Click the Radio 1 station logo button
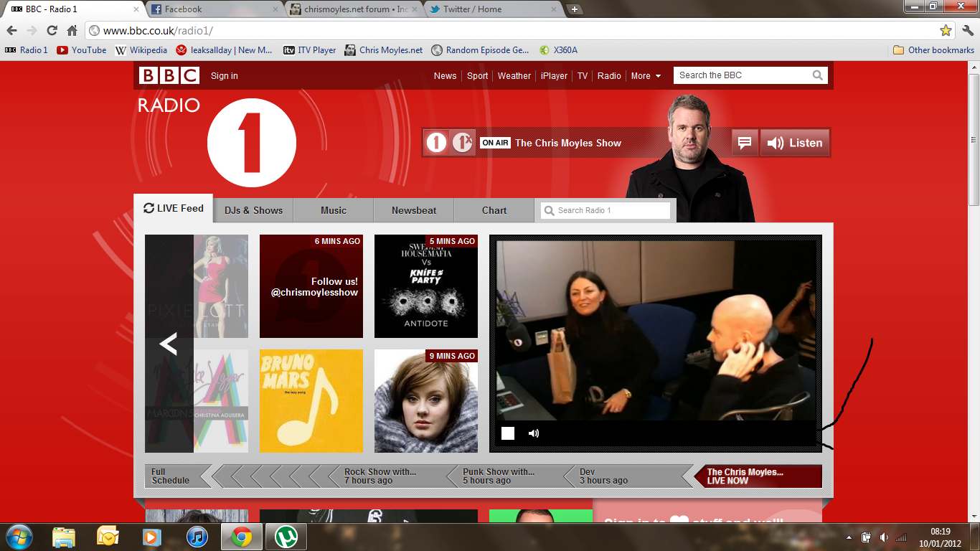Screen dimensions: 980x551 (x=436, y=143)
